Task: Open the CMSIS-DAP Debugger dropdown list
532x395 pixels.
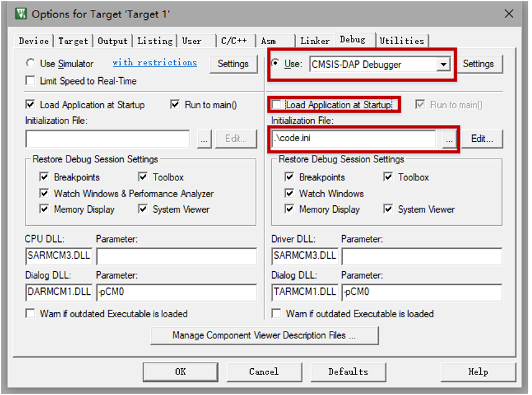Action: [x=443, y=64]
